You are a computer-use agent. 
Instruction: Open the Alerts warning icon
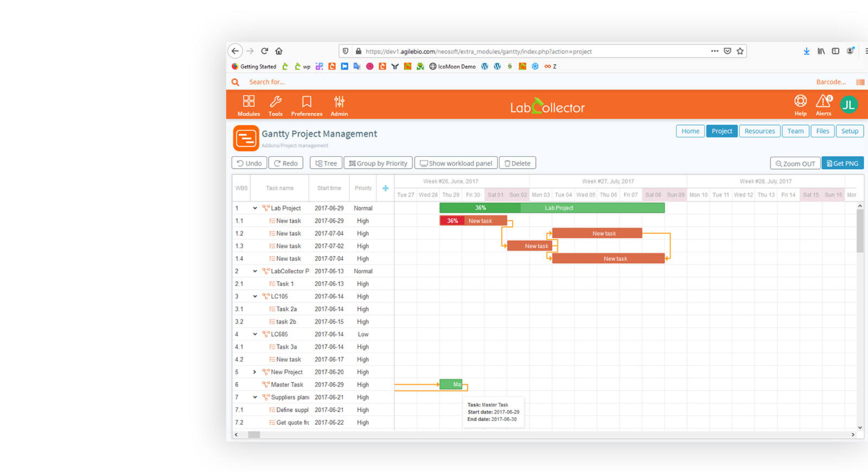(823, 101)
